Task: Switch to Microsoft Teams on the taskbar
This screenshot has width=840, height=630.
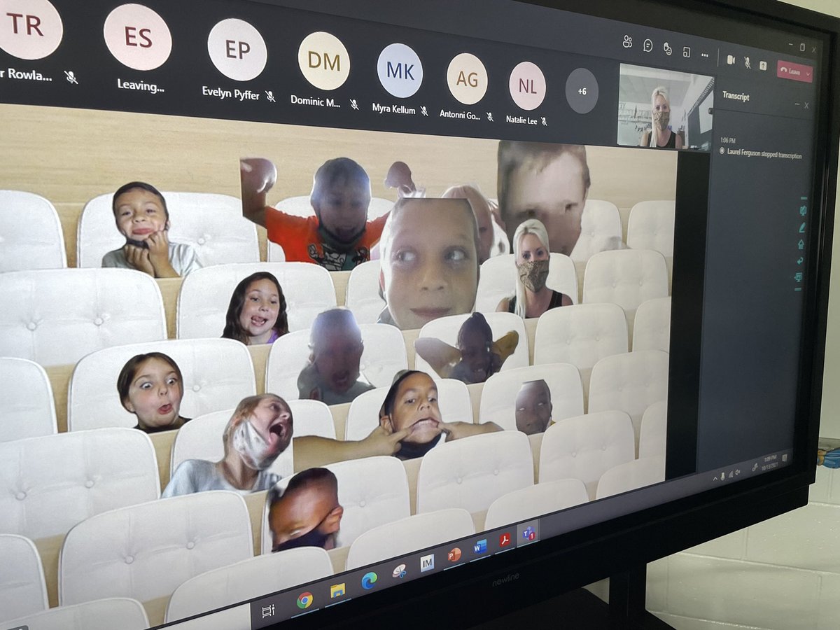Action: (x=527, y=533)
